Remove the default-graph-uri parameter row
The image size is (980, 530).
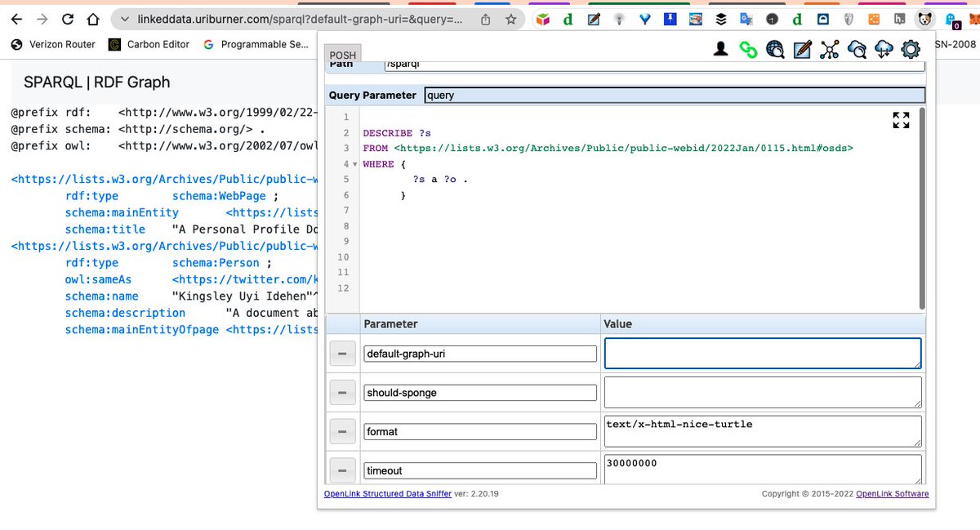click(342, 354)
